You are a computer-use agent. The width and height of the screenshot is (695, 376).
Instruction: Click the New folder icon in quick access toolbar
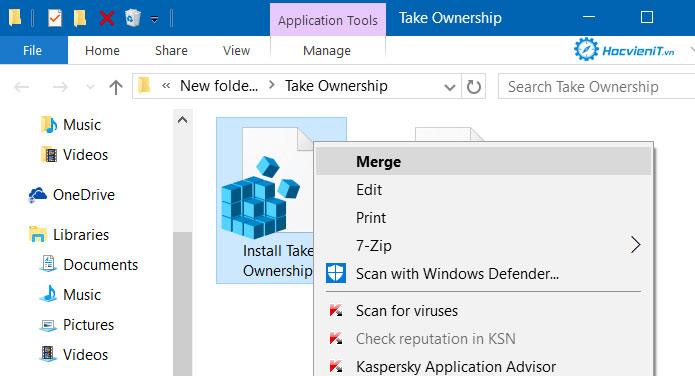(x=80, y=18)
